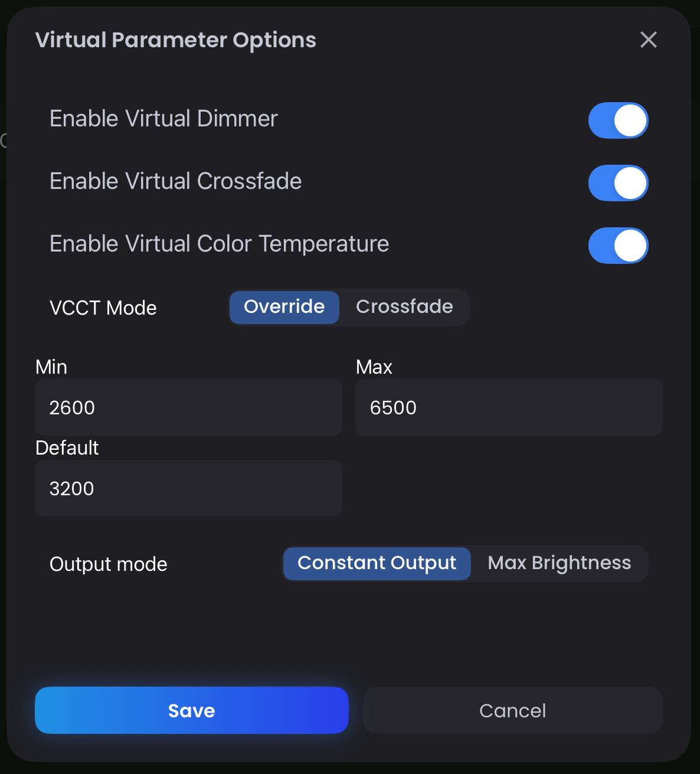Click the Save button
This screenshot has height=774, width=700.
(x=191, y=710)
